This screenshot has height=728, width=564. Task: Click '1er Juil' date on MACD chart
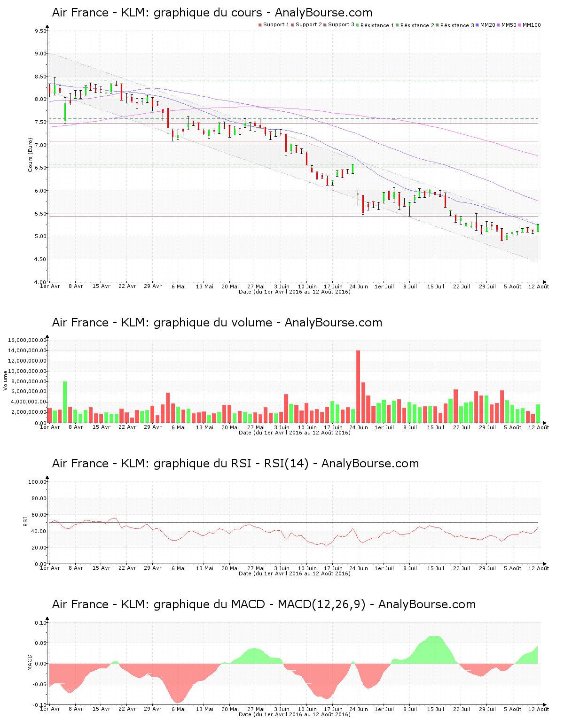coord(384,709)
